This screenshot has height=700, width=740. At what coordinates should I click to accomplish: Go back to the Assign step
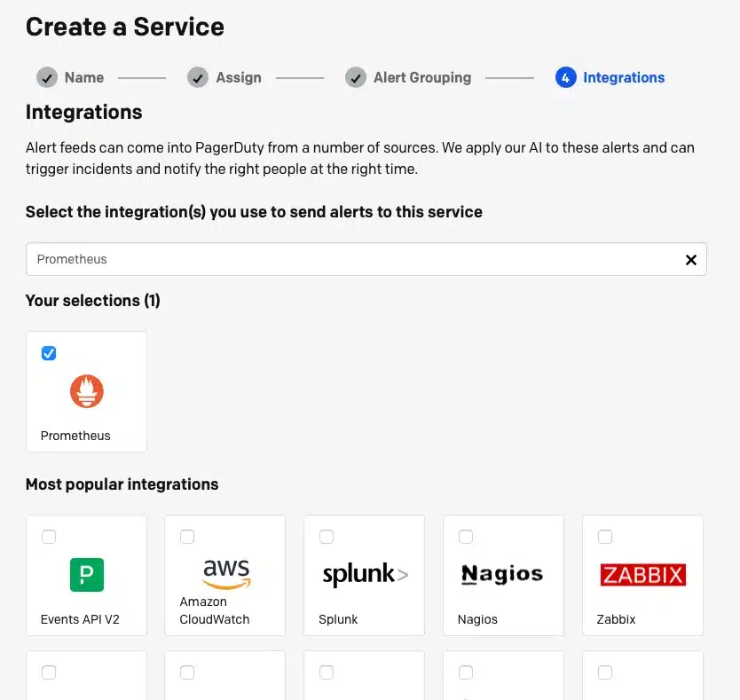(239, 77)
